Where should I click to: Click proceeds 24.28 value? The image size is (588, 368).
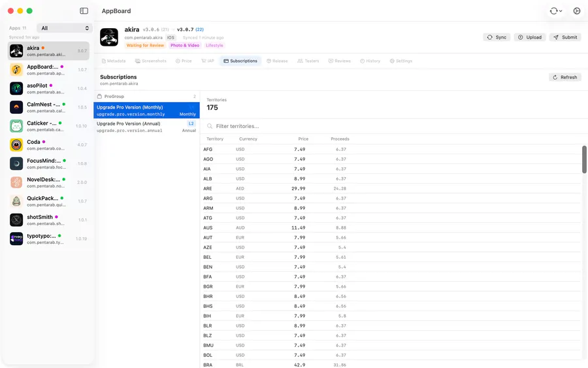coord(340,189)
